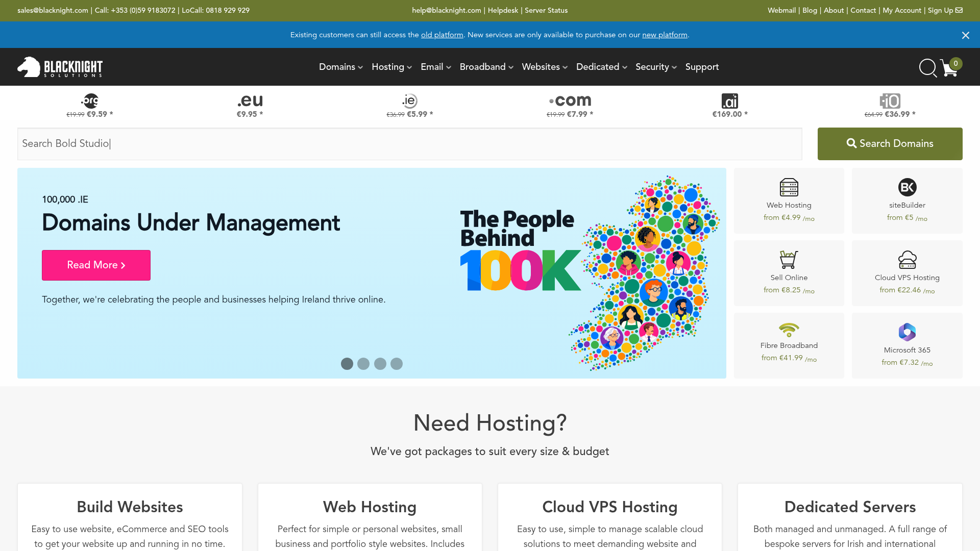Click the Blacknight Solutions logo
This screenshot has width=980, height=551.
point(60,67)
